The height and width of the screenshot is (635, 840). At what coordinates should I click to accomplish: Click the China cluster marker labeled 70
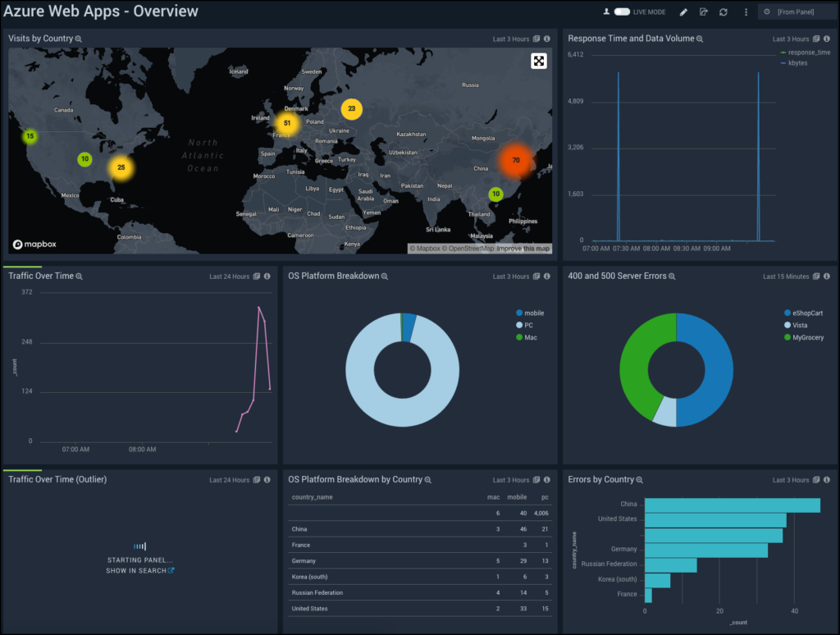[515, 160]
